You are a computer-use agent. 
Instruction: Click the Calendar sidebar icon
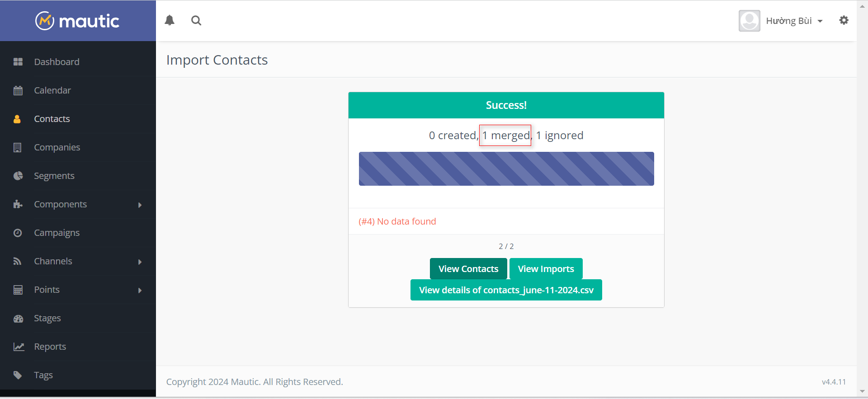pos(18,90)
